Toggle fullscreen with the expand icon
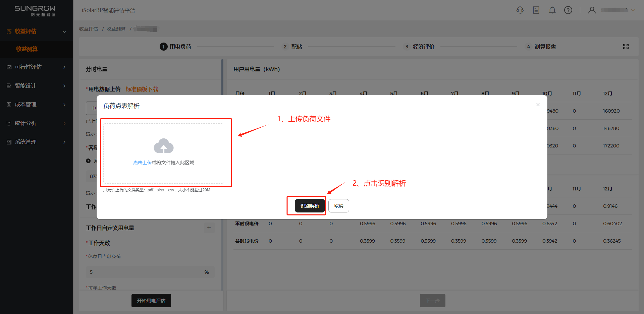 [x=626, y=47]
